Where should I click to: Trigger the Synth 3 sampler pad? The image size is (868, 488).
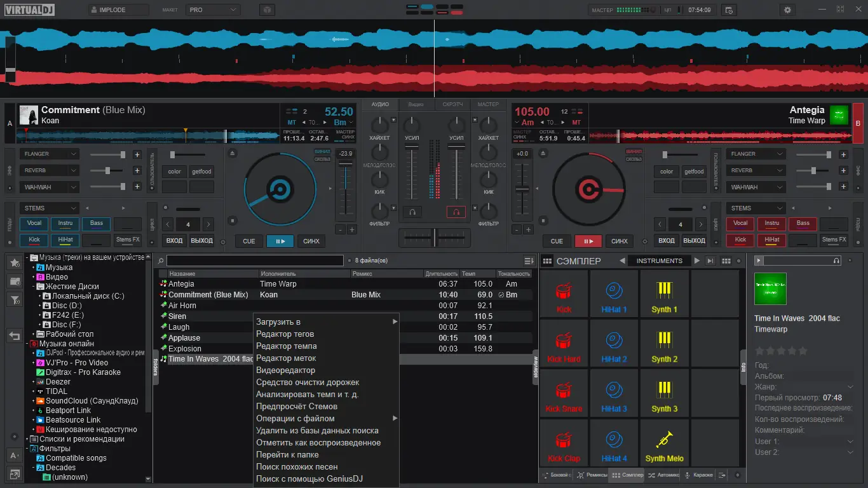tap(665, 393)
